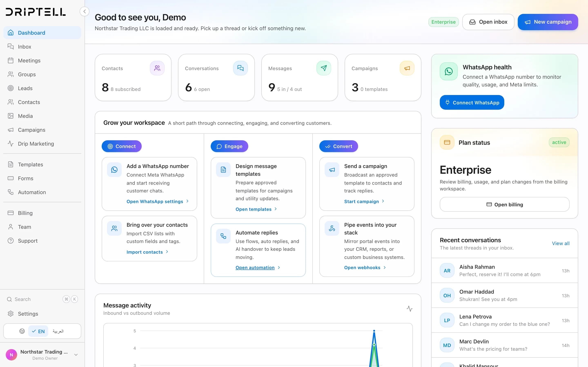Click the Message activity pulse icon
Screen dimensions: 588x367
pyautogui.click(x=409, y=309)
